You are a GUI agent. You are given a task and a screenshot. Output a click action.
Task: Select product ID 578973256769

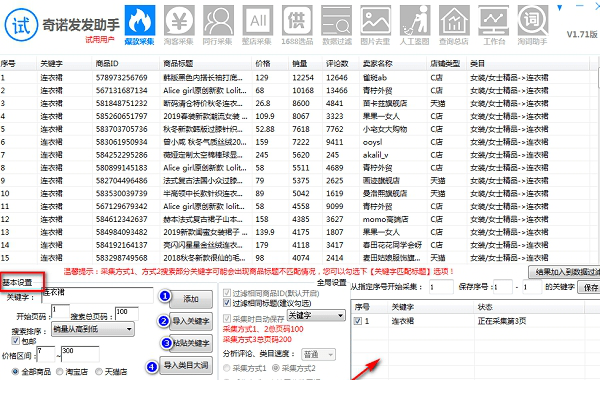tap(122, 78)
